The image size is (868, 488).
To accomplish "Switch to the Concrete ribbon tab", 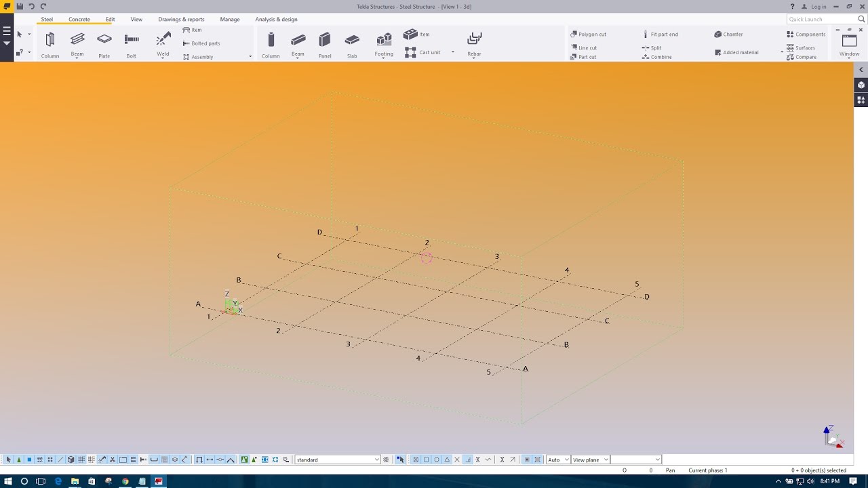I will pyautogui.click(x=79, y=19).
